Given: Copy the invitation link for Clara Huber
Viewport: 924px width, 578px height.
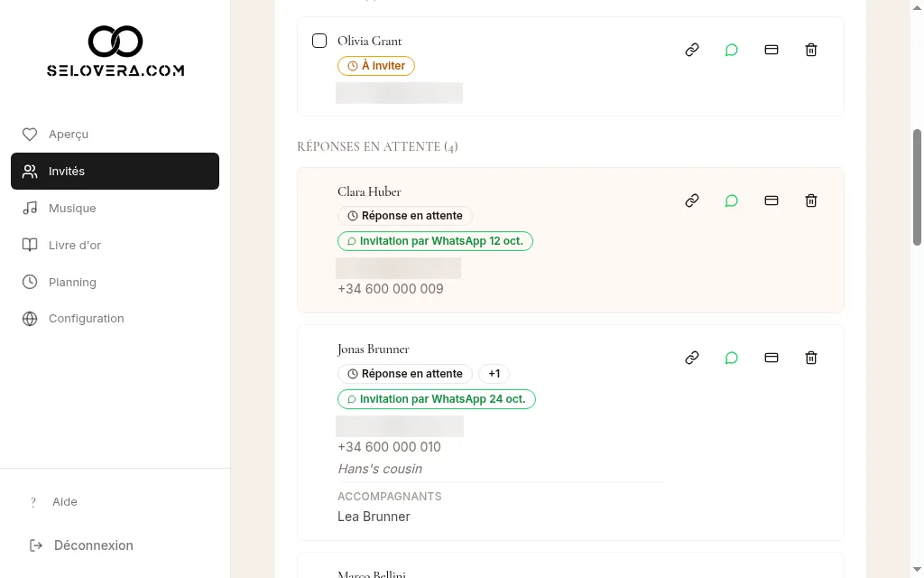Looking at the screenshot, I should pyautogui.click(x=692, y=200).
